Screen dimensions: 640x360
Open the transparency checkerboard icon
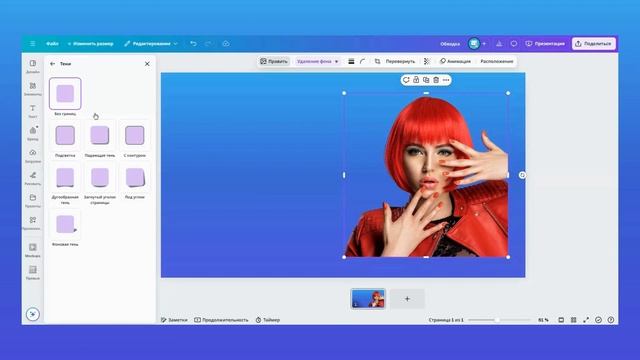coord(427,61)
